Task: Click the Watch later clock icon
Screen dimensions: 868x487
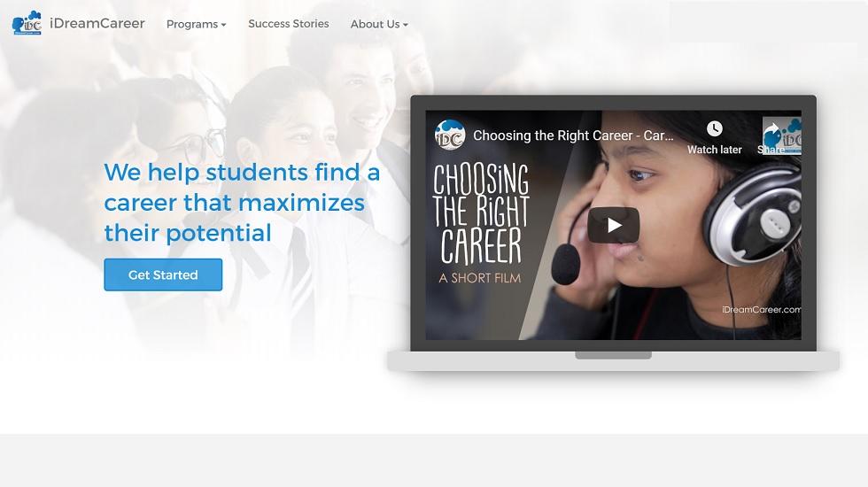Action: [x=715, y=129]
